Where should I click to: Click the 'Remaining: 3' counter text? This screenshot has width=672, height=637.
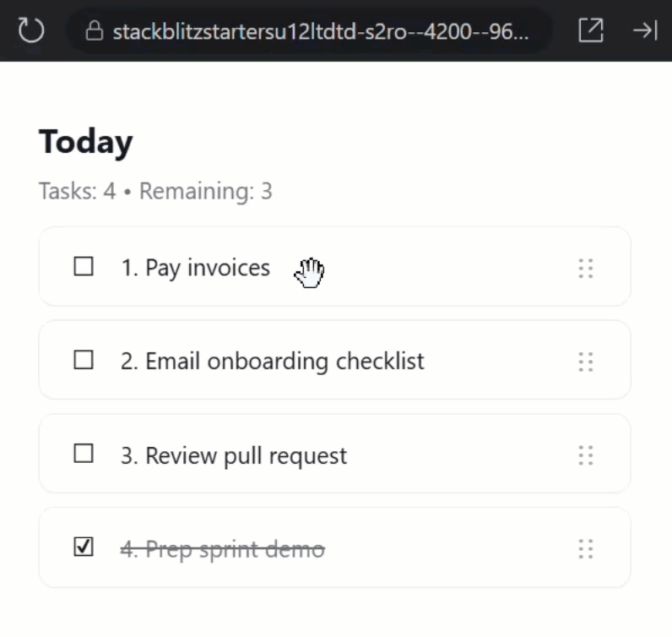(x=205, y=191)
